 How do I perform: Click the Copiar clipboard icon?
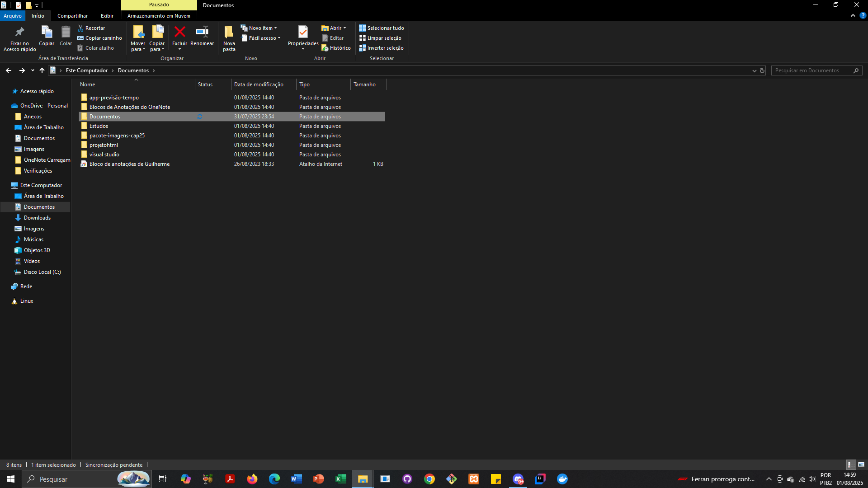coord(47,36)
